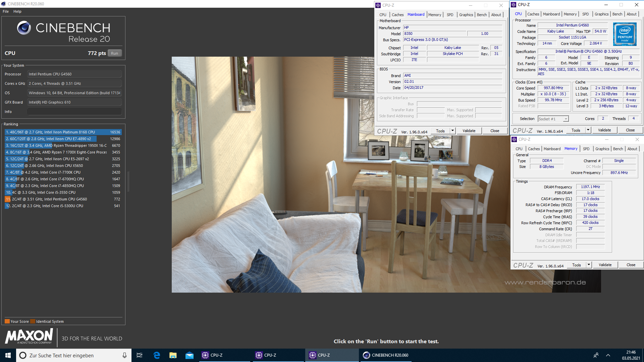Open Mainboard tab in Memory CPU-Z window
Screen dimensions: 644x362
552,149
